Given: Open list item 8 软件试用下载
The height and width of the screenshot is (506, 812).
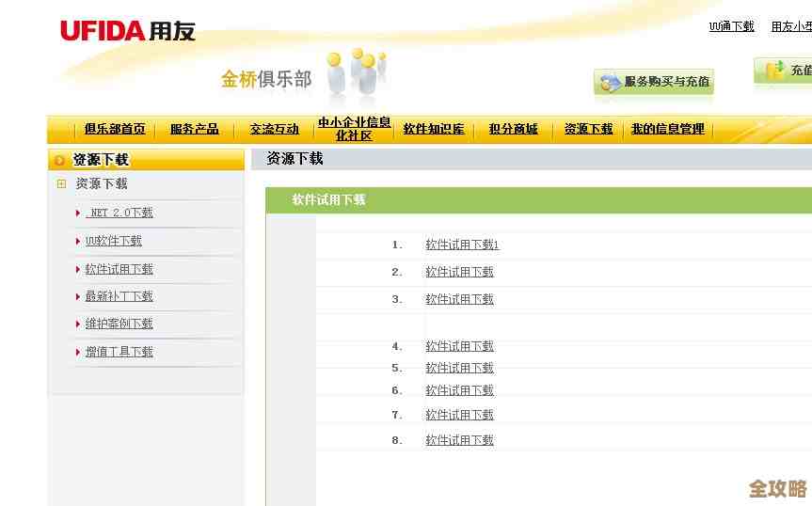Looking at the screenshot, I should point(459,440).
